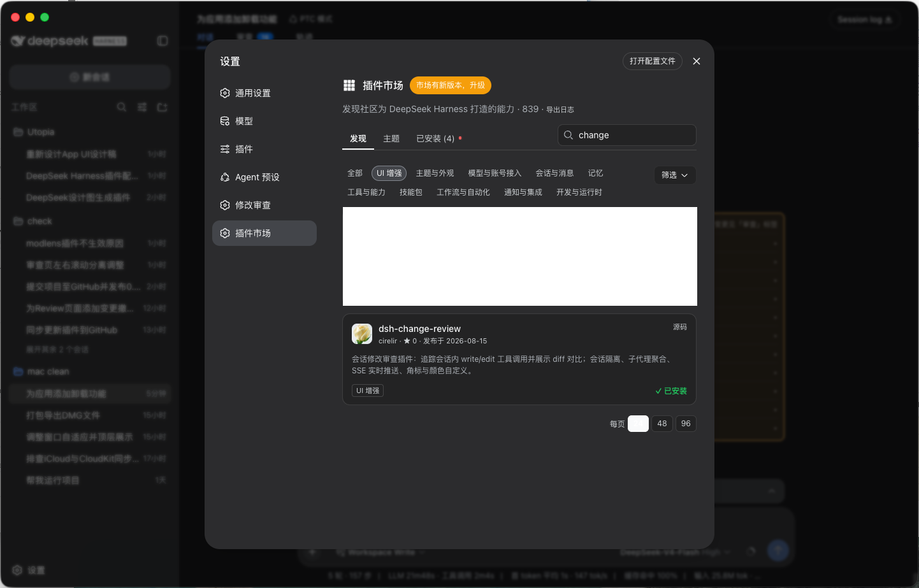Select 工具与能力 category filter
The height and width of the screenshot is (588, 919).
pos(366,192)
